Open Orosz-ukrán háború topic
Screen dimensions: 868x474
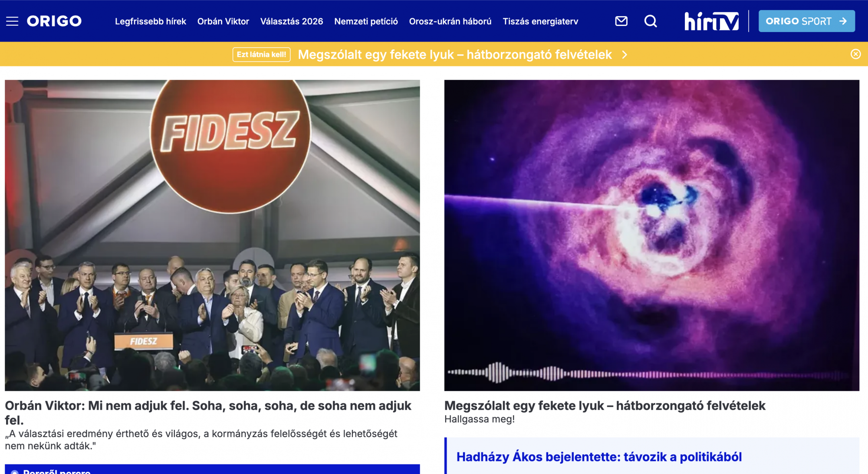450,21
